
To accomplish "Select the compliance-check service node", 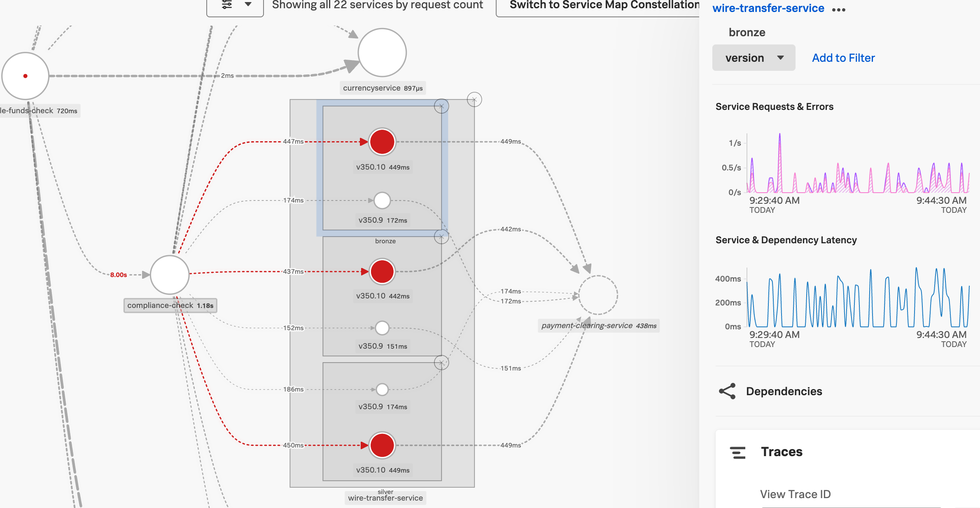I will pos(170,275).
